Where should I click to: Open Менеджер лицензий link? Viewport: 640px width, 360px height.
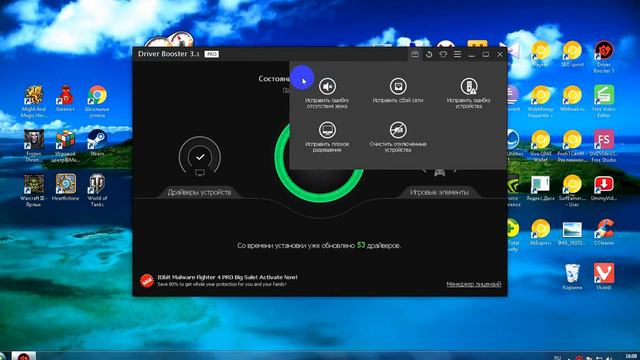[473, 284]
